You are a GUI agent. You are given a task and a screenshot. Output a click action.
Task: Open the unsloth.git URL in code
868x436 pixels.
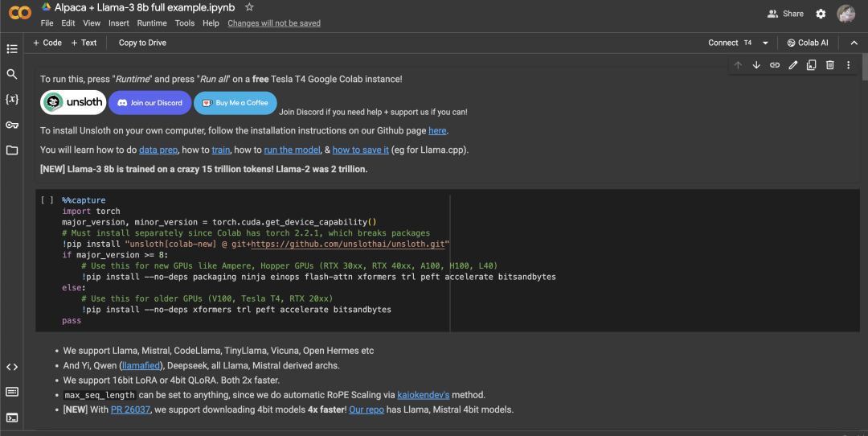click(x=350, y=244)
